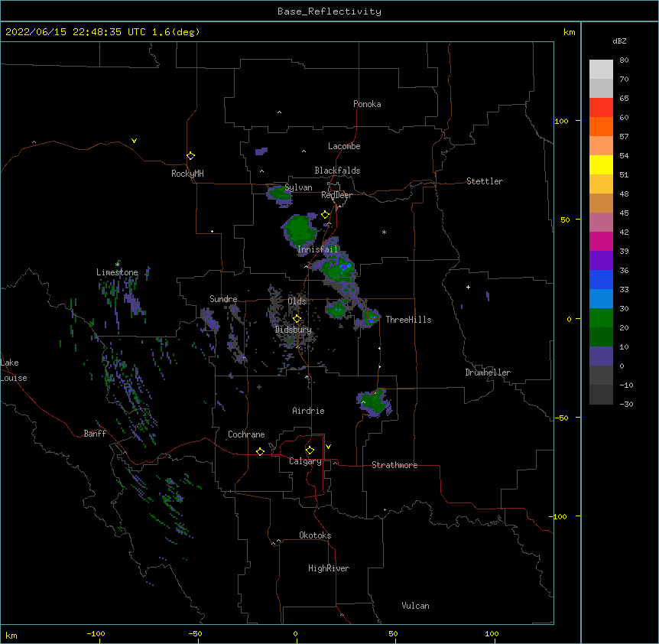Click the yellow 54 dBZ color swatch
The height and width of the screenshot is (644, 659).
[601, 164]
